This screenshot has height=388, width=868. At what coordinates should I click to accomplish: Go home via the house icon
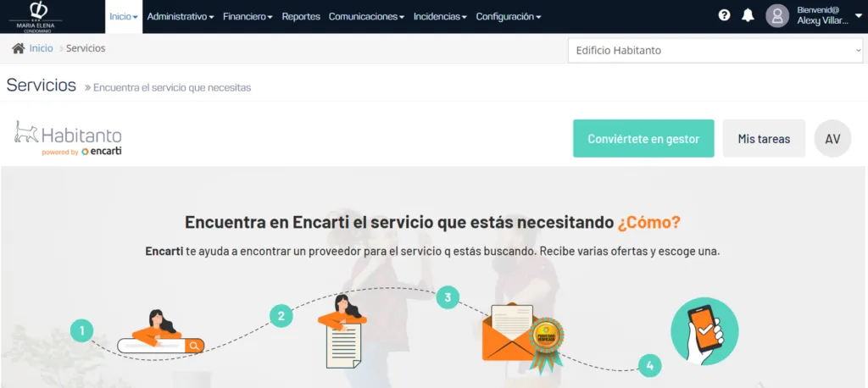pos(19,48)
